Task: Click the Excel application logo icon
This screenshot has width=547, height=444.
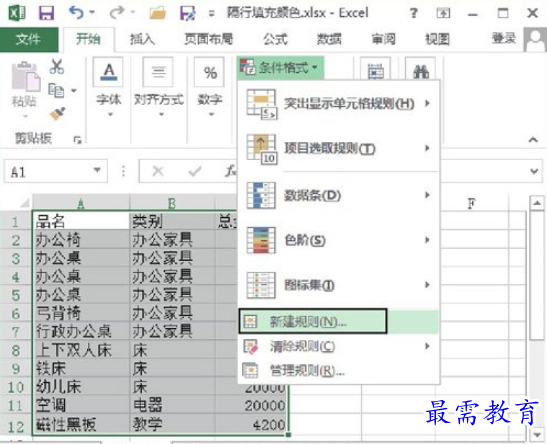Action: pos(16,13)
